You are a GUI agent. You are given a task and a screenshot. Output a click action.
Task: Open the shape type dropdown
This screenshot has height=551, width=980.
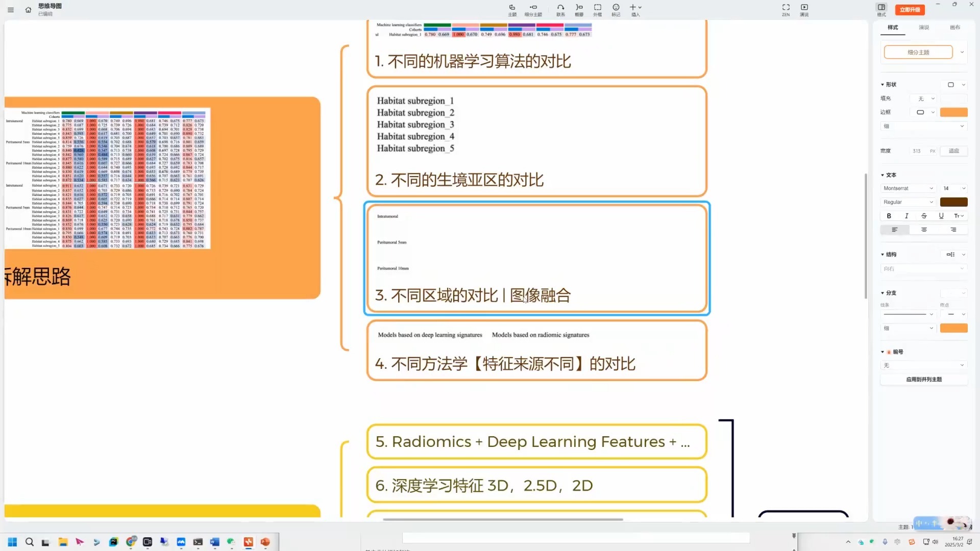[x=954, y=85]
